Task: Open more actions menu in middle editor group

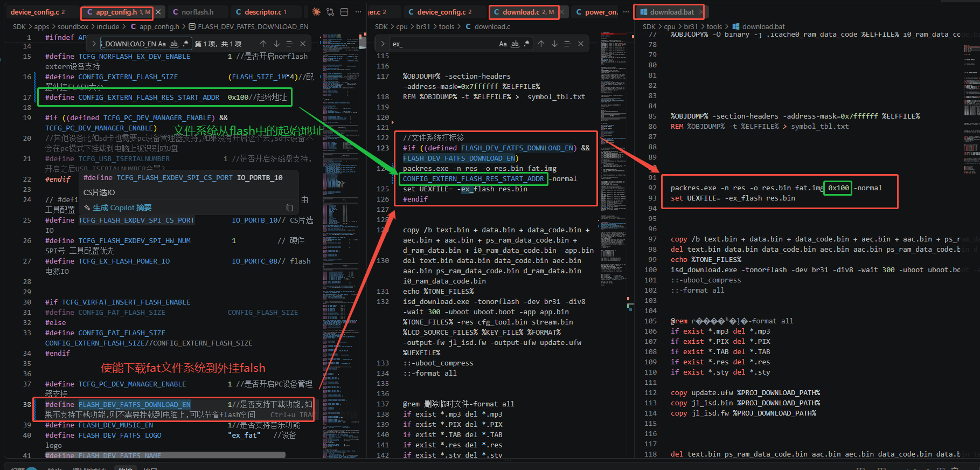Action: coord(625,12)
